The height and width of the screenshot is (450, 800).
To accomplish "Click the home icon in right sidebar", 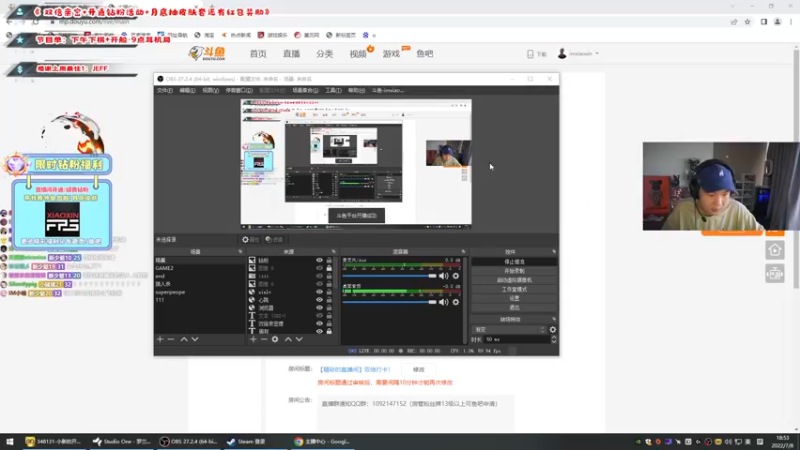I will coord(774,250).
